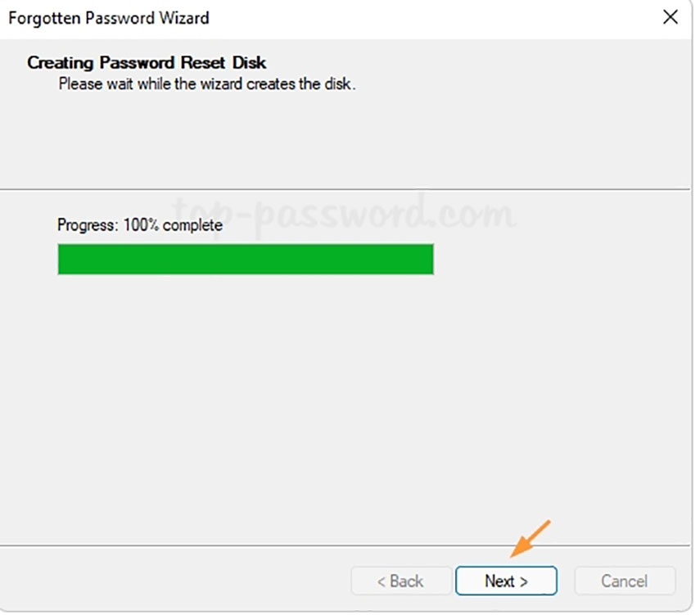Click the Forgotten Password Wizard title text
This screenshot has height=615, width=700.
click(x=108, y=17)
